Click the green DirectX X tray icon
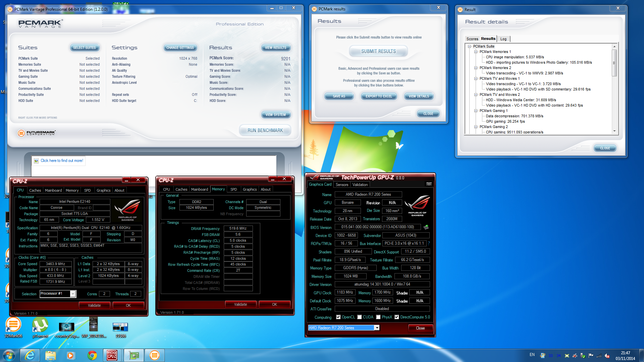Viewport: 644px width, 362px height. 567,356
